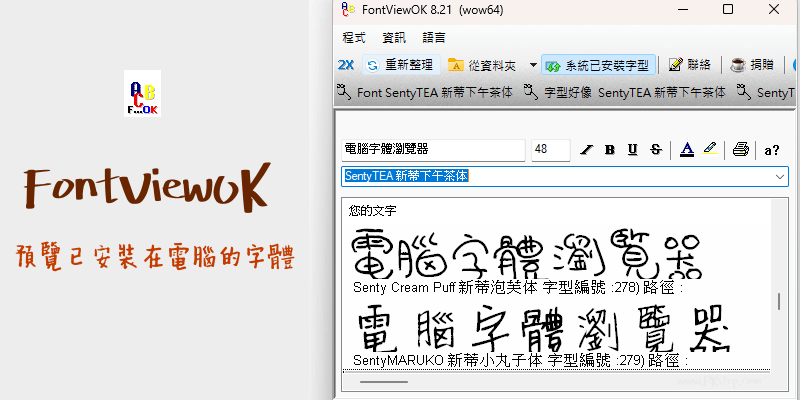This screenshot has width=800, height=400.
Task: Click the sample text field 電腦字體瀏覽器
Action: [x=433, y=150]
